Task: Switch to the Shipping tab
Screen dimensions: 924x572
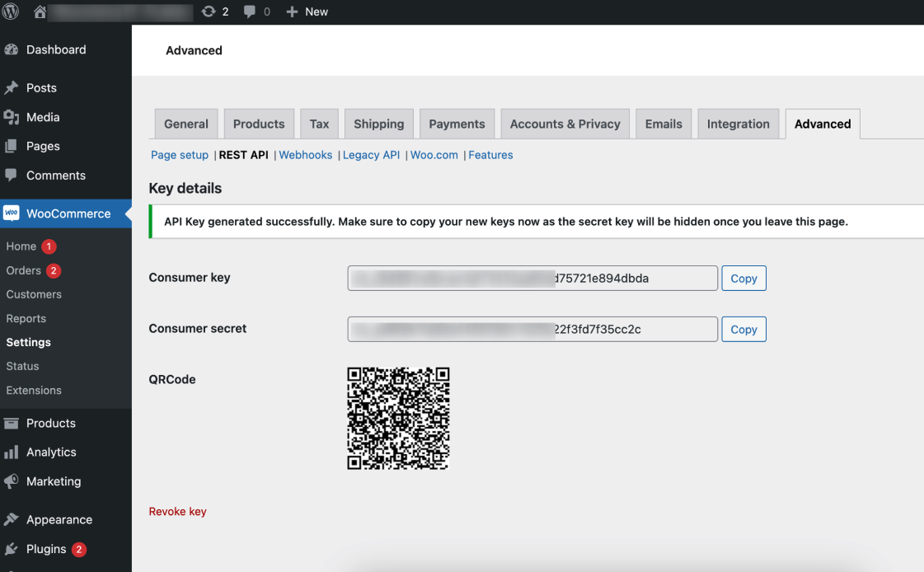Action: 379,124
